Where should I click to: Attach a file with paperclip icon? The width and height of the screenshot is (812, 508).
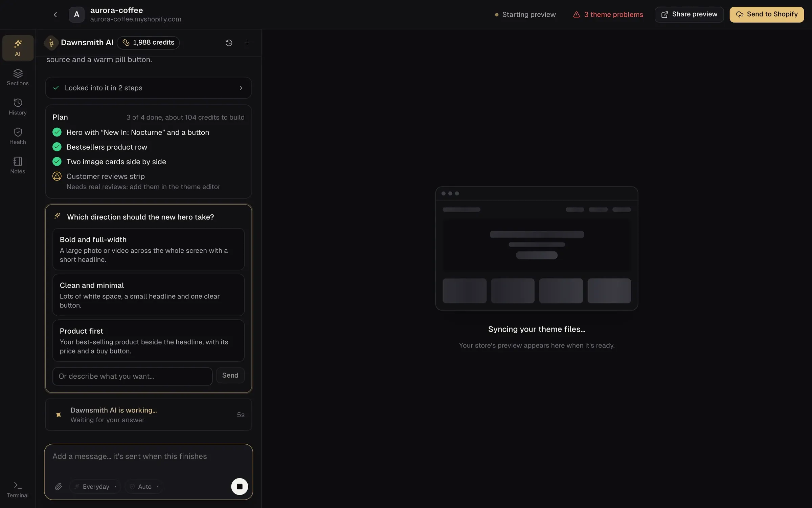click(59, 487)
